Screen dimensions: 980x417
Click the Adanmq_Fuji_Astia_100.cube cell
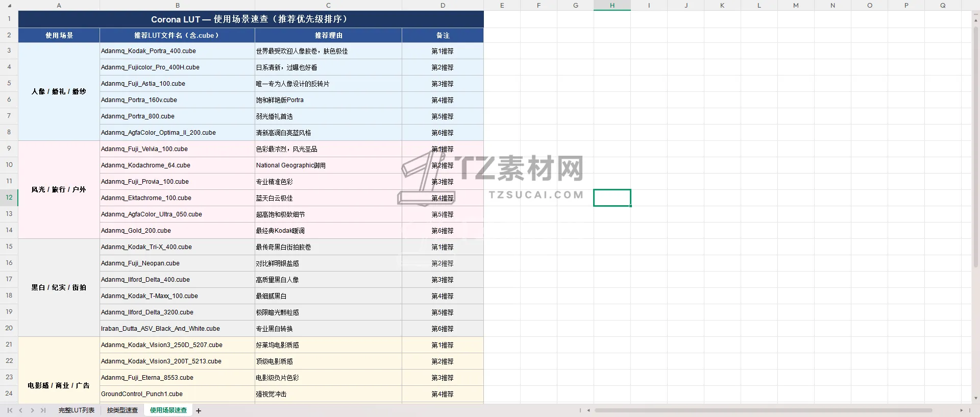point(178,84)
